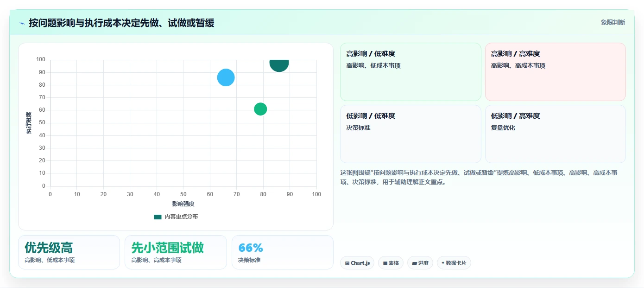The image size is (644, 288).
Task: Click 高影响、低成本事项 in the green card
Action: coord(373,65)
